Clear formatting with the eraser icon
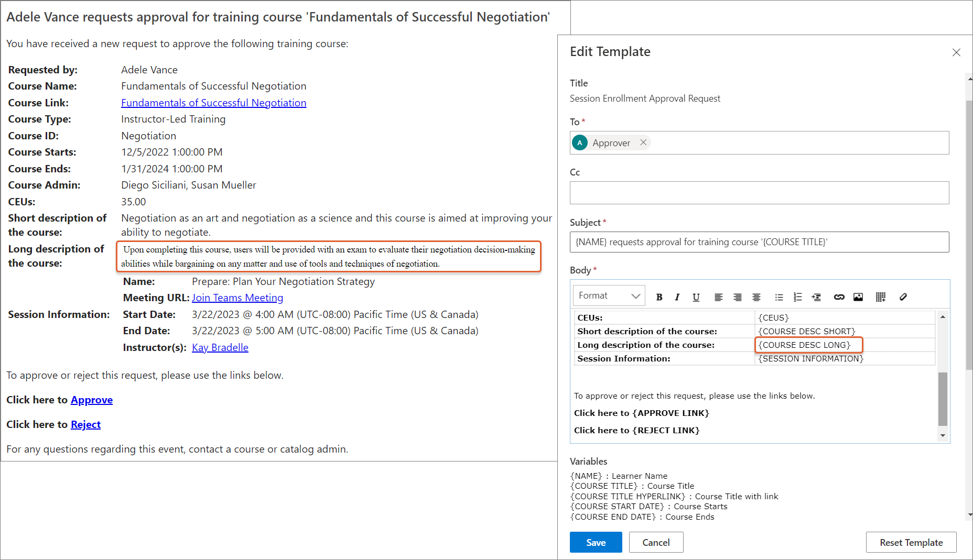Image resolution: width=973 pixels, height=560 pixels. 903,297
